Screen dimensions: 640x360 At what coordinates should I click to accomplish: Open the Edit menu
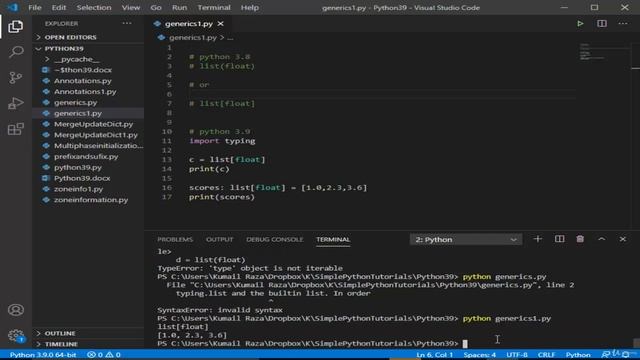[59, 7]
